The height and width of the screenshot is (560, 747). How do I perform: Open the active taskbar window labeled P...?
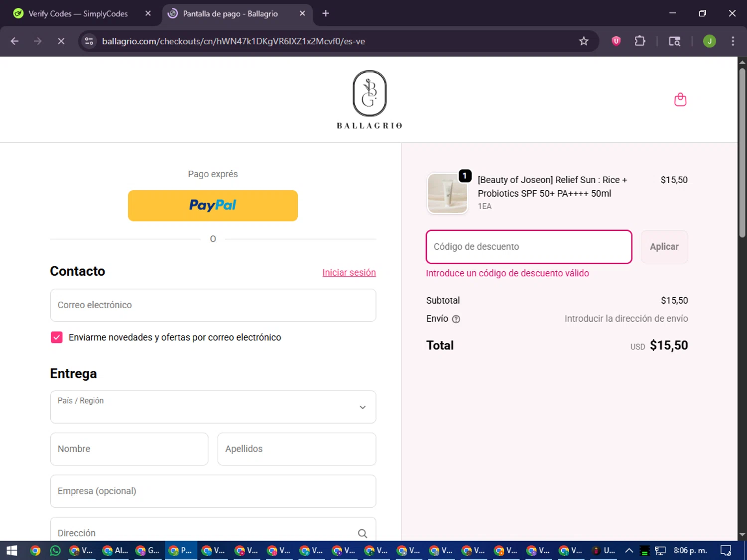pyautogui.click(x=180, y=551)
